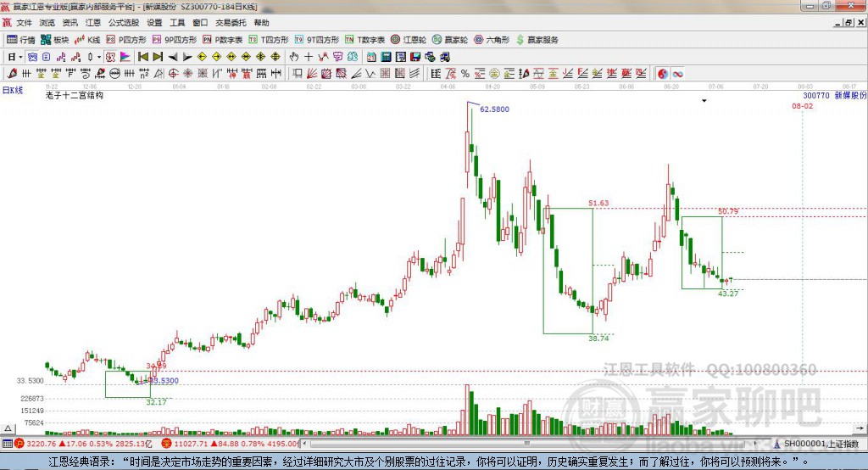Open the 赢家轮 wheel tool
The width and height of the screenshot is (868, 470).
[x=450, y=39]
